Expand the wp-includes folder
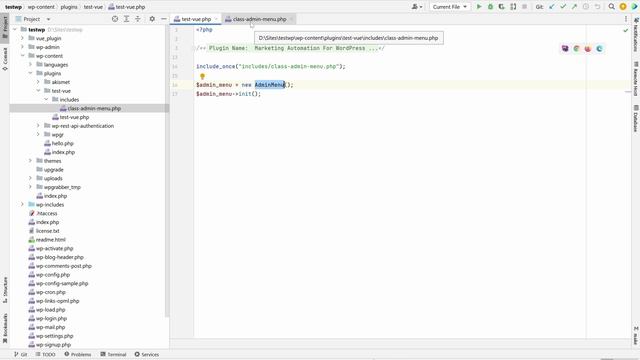The image size is (640, 360). tap(22, 204)
